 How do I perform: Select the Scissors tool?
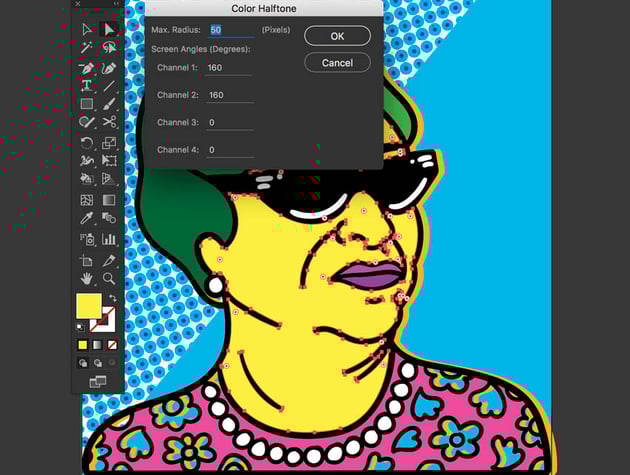point(108,122)
